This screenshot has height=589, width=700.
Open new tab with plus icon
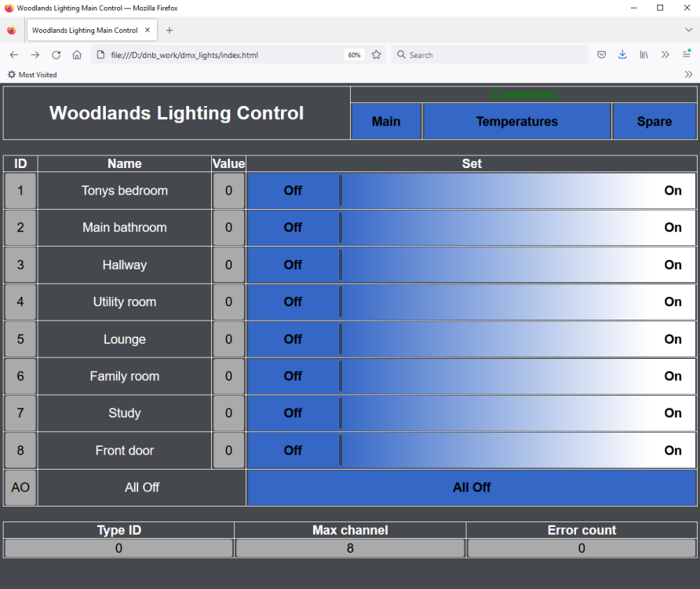coord(170,31)
